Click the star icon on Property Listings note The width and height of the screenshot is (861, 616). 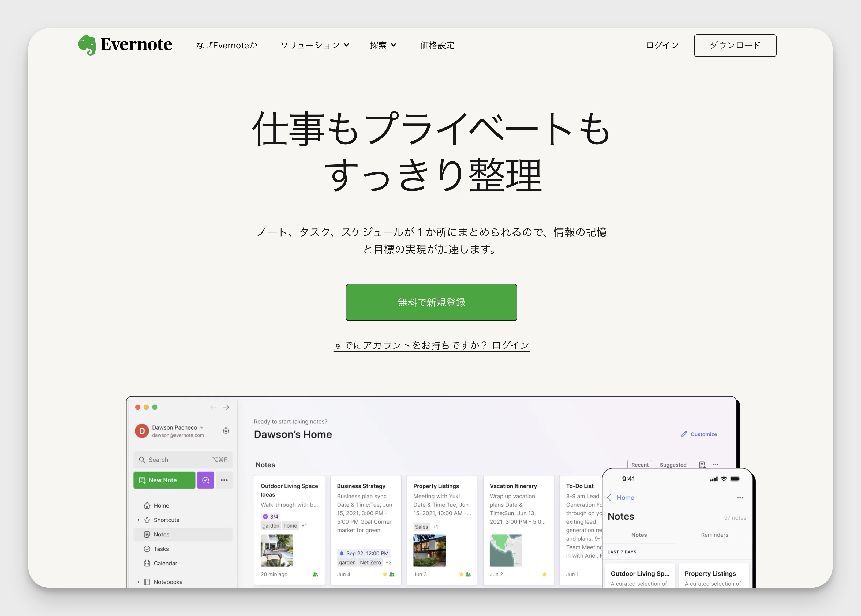(x=461, y=574)
